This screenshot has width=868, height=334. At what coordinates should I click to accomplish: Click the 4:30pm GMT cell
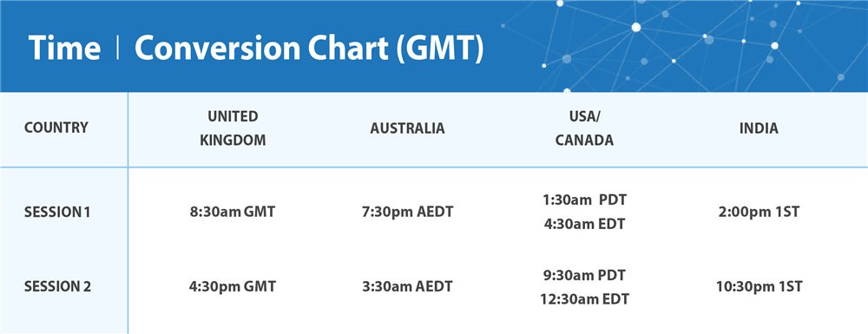click(233, 287)
